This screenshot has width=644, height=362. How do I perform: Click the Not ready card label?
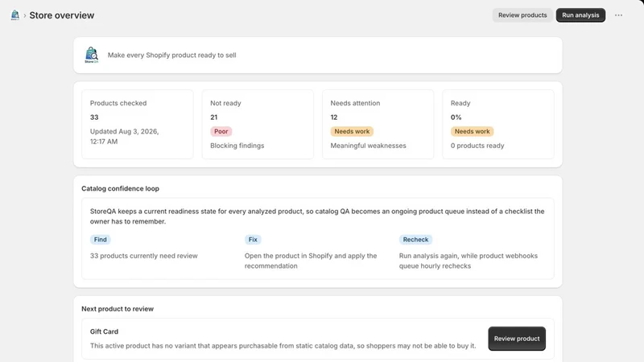tap(225, 103)
